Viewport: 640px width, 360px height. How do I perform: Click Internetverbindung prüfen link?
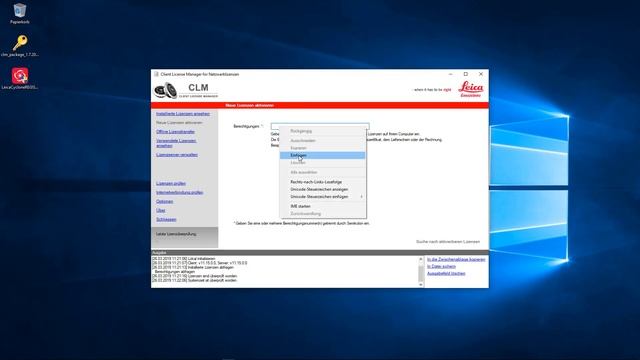(x=180, y=193)
